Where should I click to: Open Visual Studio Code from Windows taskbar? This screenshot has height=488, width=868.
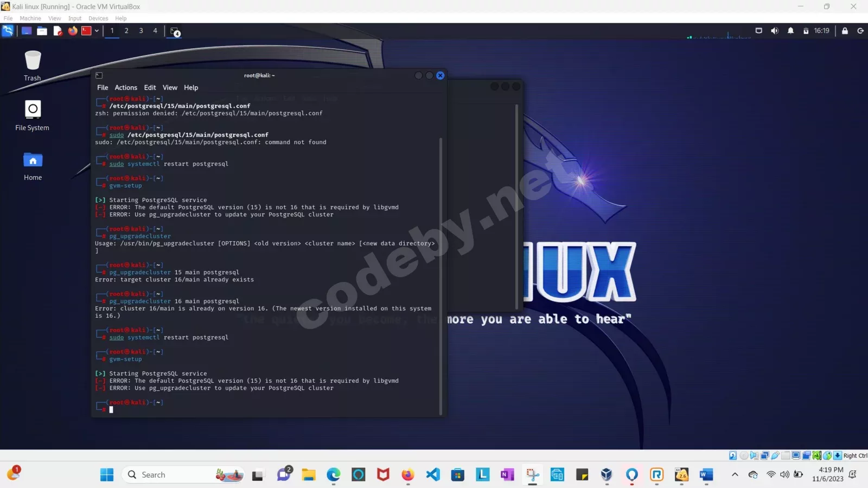(x=433, y=475)
